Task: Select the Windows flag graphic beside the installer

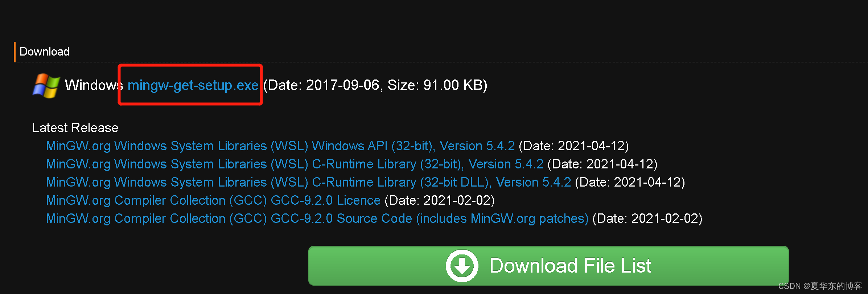Action: [46, 86]
